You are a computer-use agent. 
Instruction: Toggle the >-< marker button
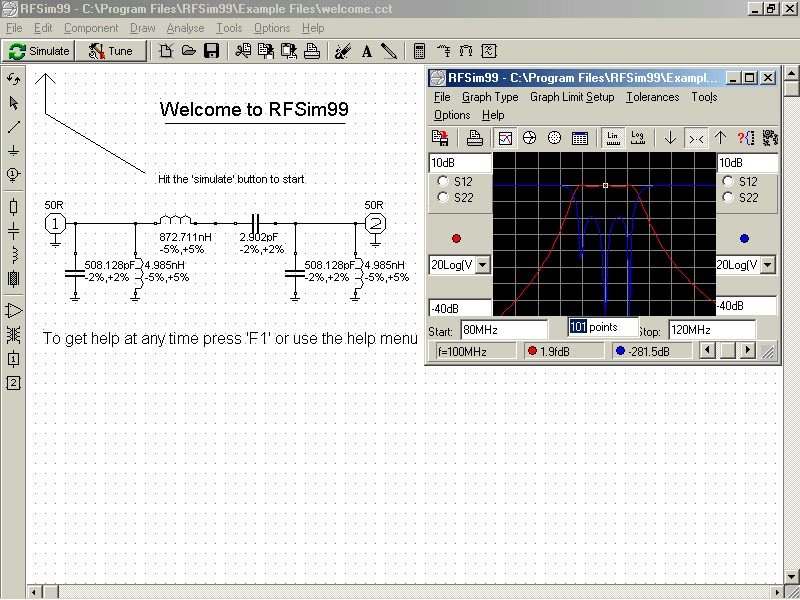click(696, 138)
